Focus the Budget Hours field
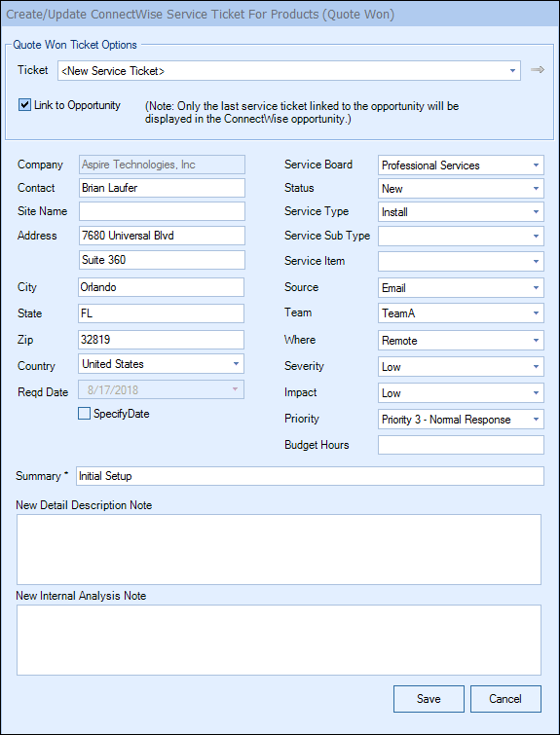560x735 pixels. [461, 445]
